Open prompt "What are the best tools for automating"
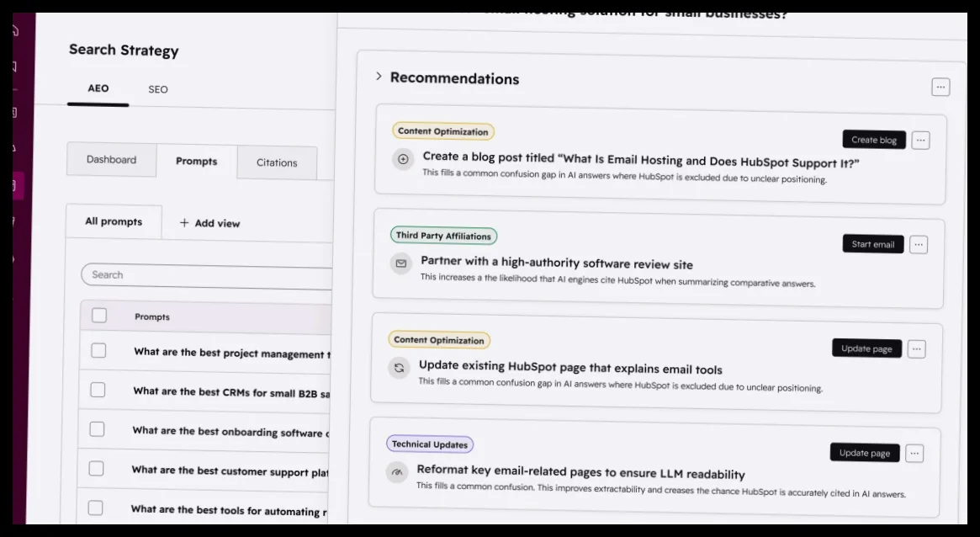The height and width of the screenshot is (537, 980). pos(229,510)
